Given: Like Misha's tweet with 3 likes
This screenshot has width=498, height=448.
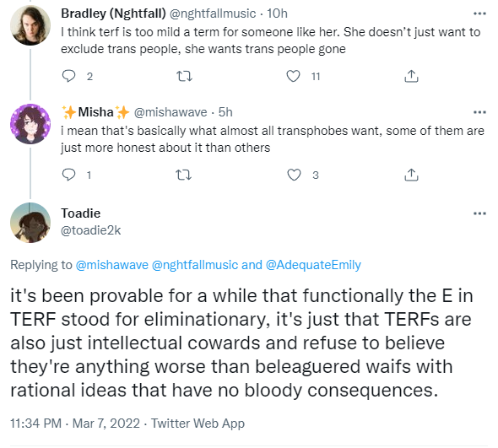Looking at the screenshot, I should [294, 175].
